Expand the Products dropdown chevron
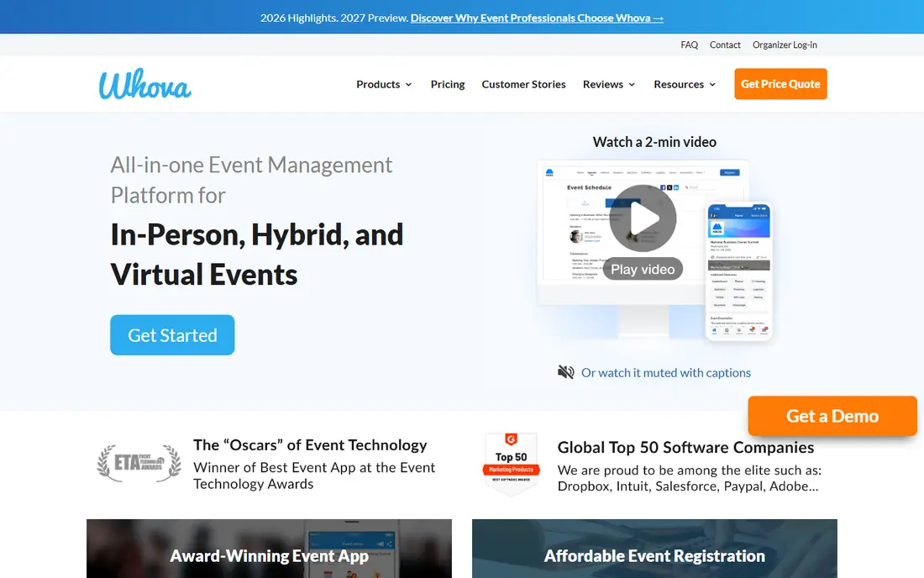924x578 pixels. (x=408, y=85)
